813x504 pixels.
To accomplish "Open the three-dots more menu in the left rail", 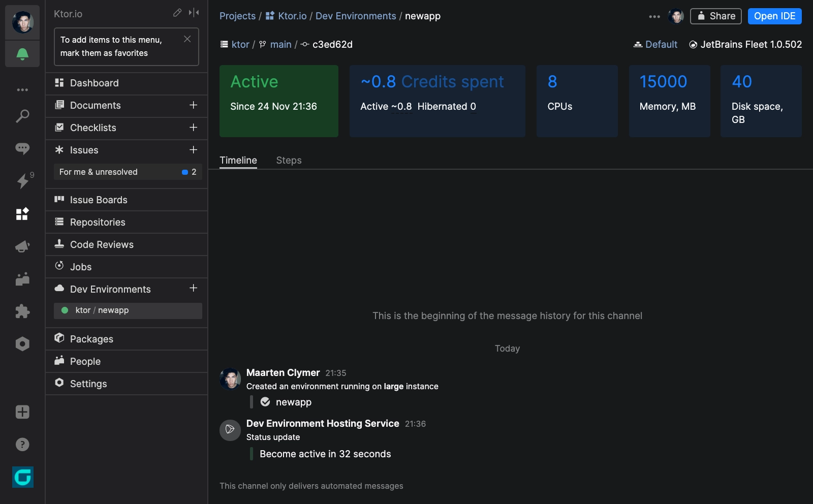I will click(x=22, y=90).
